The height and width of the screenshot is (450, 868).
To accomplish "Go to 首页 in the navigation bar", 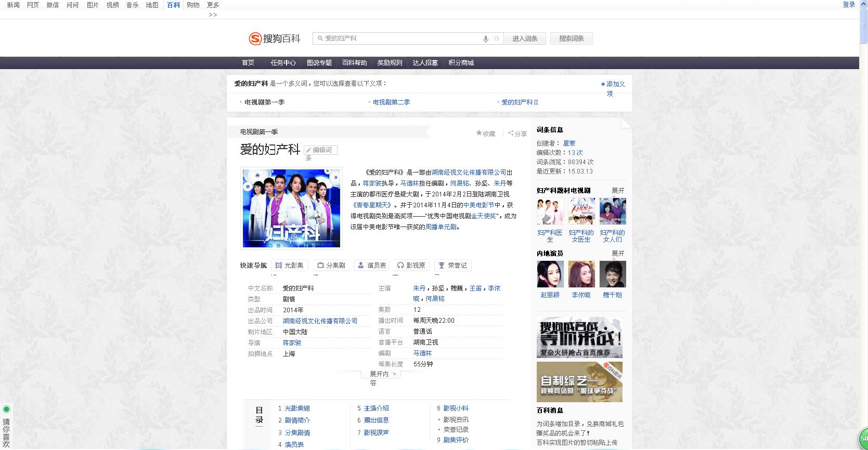I will point(248,63).
